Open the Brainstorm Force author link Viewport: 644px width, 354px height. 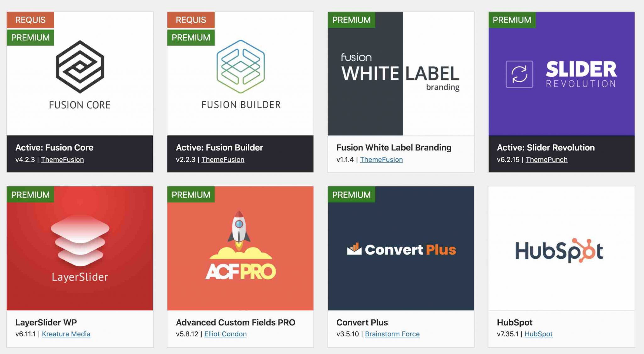(x=392, y=334)
